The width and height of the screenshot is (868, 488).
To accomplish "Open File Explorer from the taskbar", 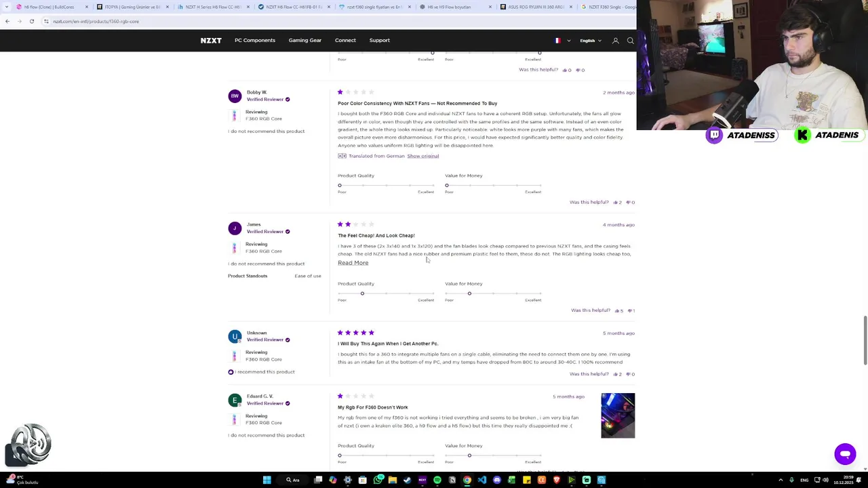I will pos(393,480).
